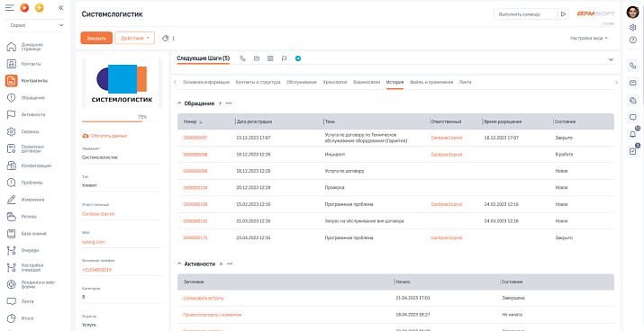Add a new Активности record
This screenshot has width=644, height=331.
click(221, 264)
